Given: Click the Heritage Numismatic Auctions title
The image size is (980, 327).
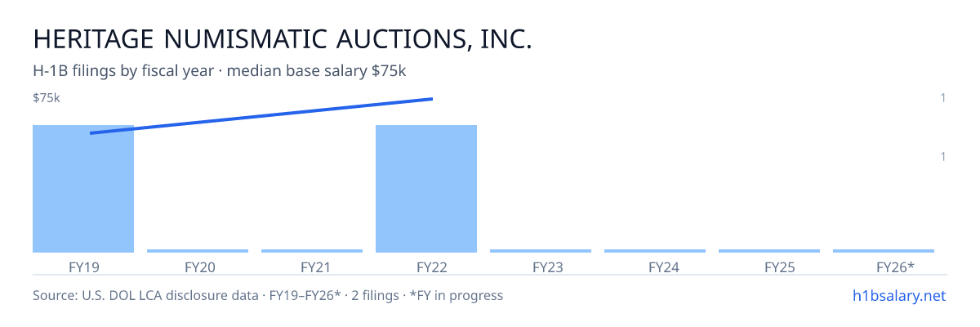Looking at the screenshot, I should [283, 38].
